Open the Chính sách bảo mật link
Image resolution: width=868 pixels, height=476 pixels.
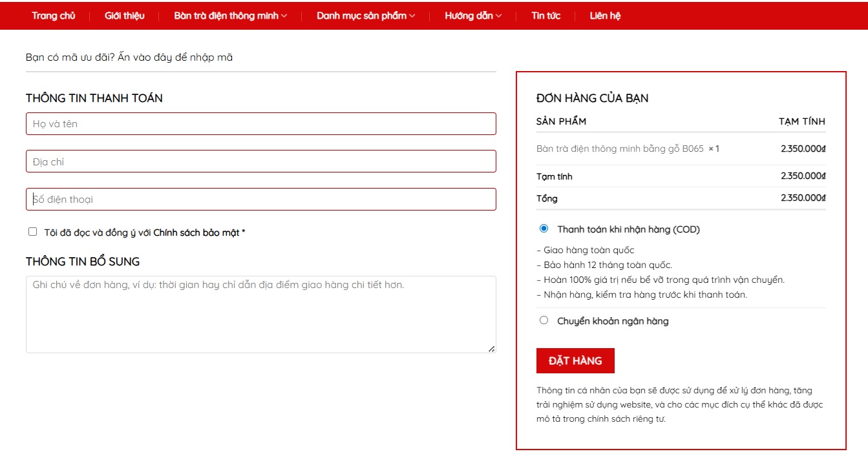(x=196, y=233)
